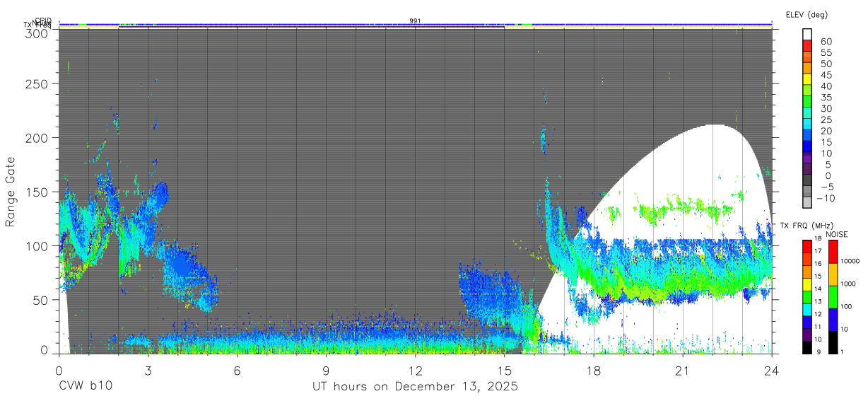Viewport: 868px width, 401px height.
Task: Click the red top swatch in NOISE legend
Action: point(833,252)
